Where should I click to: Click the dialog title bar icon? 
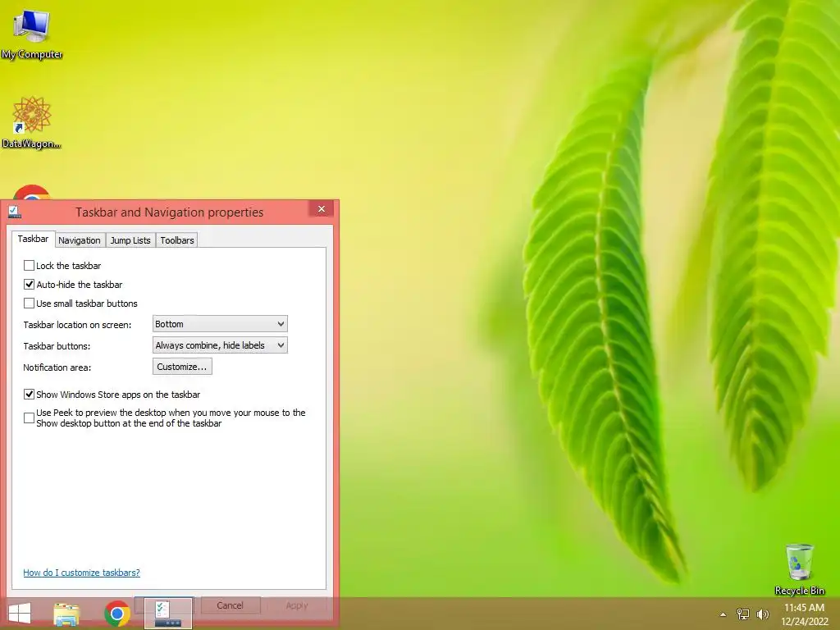point(15,212)
